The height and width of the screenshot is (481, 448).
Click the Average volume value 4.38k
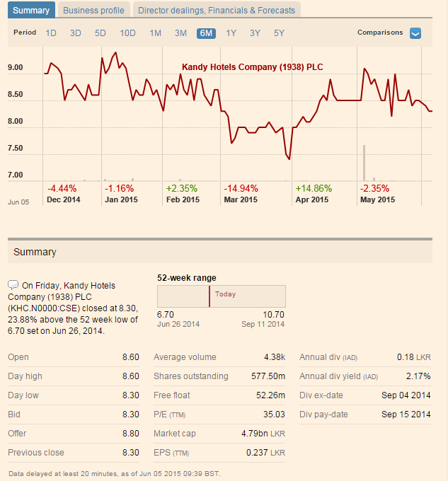(x=275, y=357)
